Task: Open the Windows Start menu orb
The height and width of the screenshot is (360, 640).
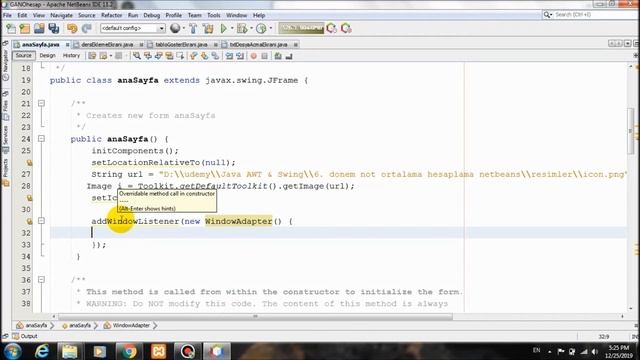Action: pos(12,351)
